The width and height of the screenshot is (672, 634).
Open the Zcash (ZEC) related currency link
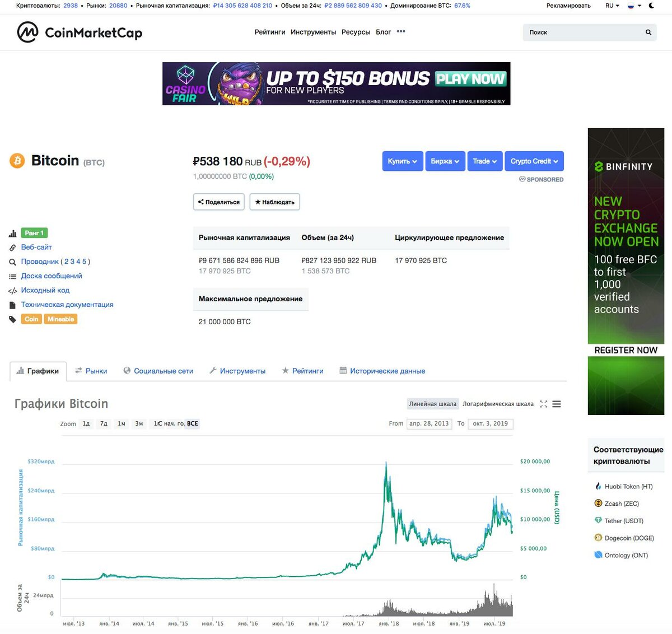click(622, 504)
